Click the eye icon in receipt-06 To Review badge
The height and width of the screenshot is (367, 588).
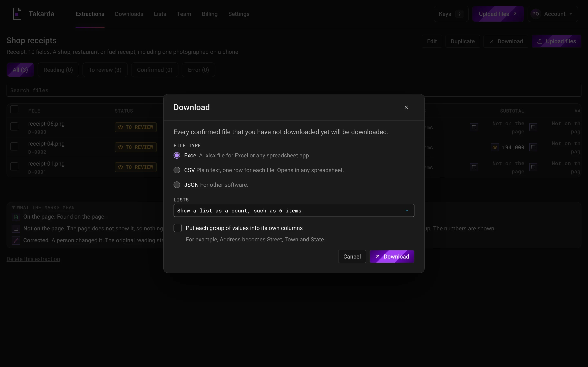point(120,127)
